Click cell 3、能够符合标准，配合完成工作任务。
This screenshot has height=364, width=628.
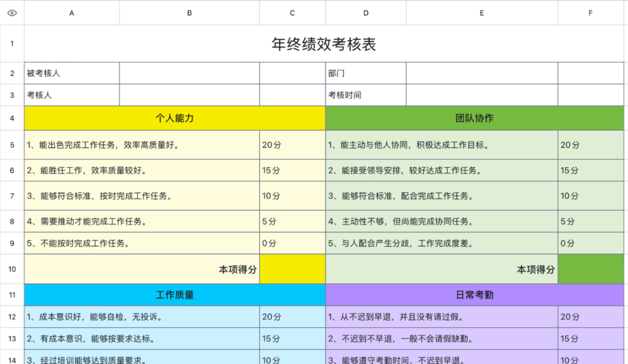tap(442, 196)
